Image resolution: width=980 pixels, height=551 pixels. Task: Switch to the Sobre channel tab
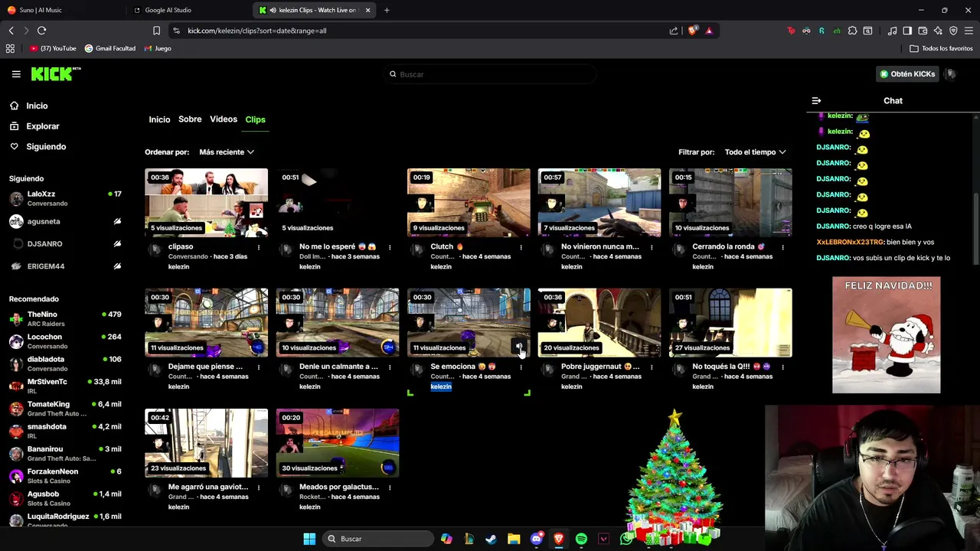[190, 119]
